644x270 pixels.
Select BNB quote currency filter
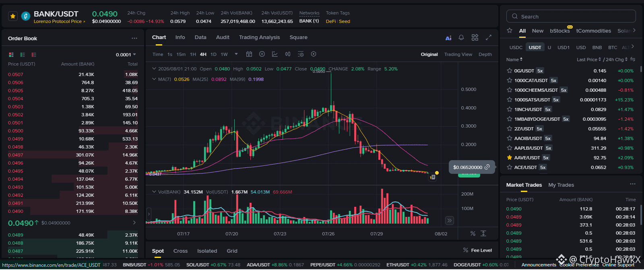click(597, 47)
